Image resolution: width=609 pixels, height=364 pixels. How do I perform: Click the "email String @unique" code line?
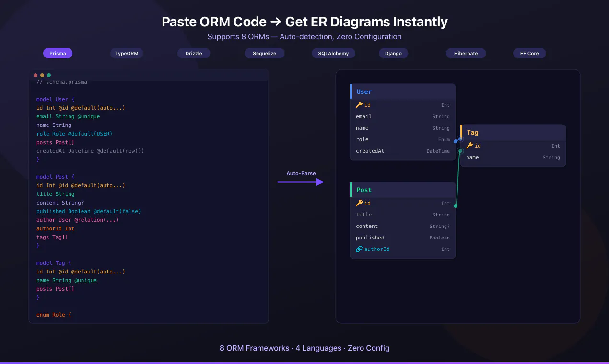coord(68,116)
